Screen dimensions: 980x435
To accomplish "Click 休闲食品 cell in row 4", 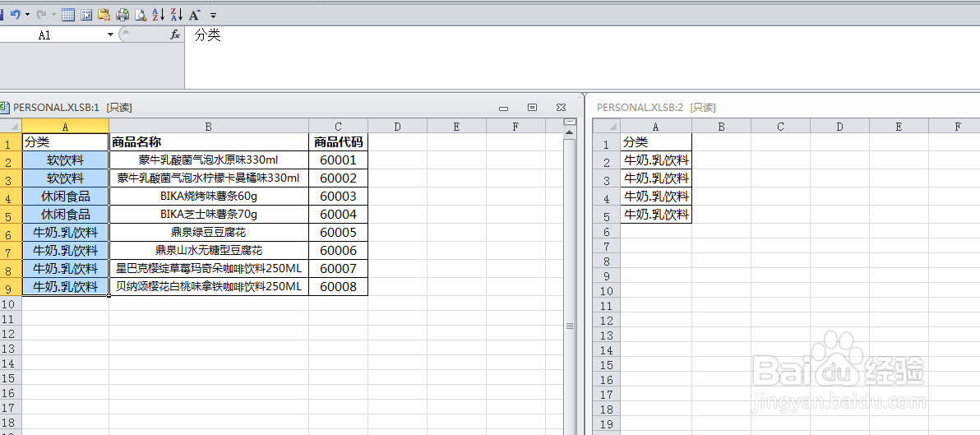I will pyautogui.click(x=66, y=197).
